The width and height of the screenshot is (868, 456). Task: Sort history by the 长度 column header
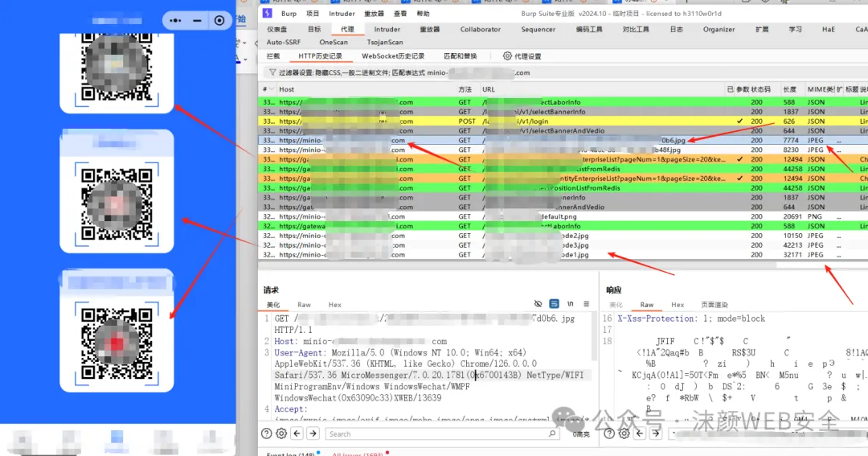click(x=789, y=89)
